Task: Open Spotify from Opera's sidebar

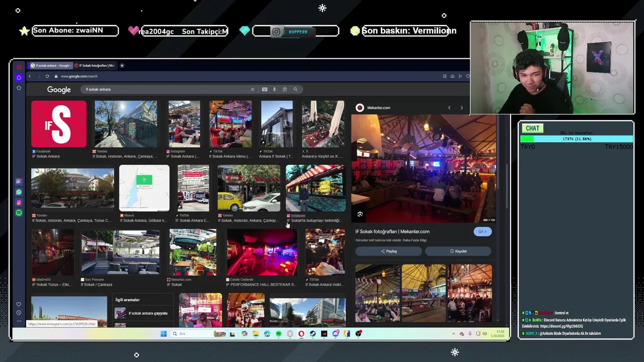Action: click(x=19, y=213)
